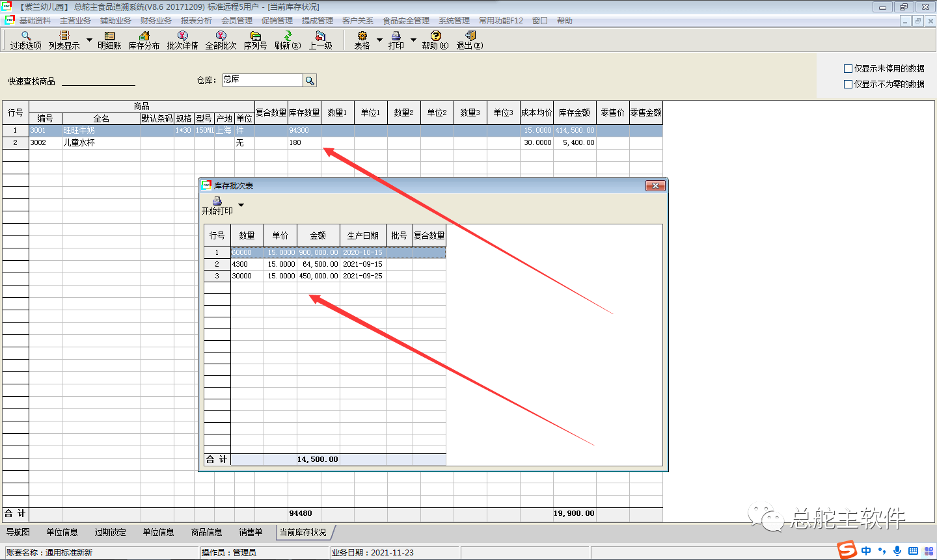Click the 5,400.00 stock amount cell
Screen dimensions: 937x560
pyautogui.click(x=575, y=142)
